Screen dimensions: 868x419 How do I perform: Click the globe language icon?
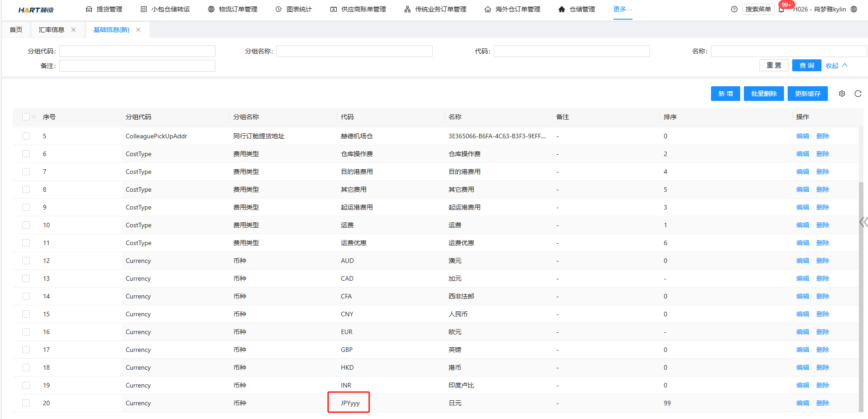854,9
